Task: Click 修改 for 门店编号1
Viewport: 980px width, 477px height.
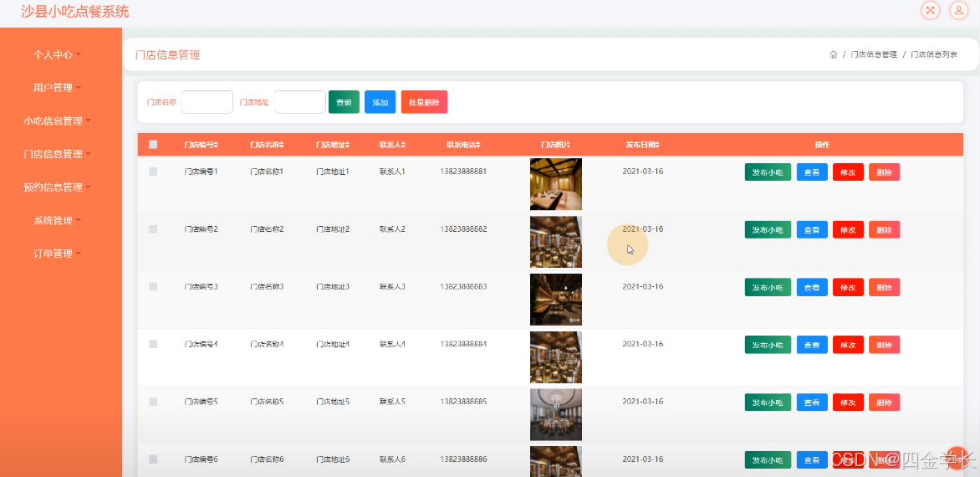Action: [848, 172]
